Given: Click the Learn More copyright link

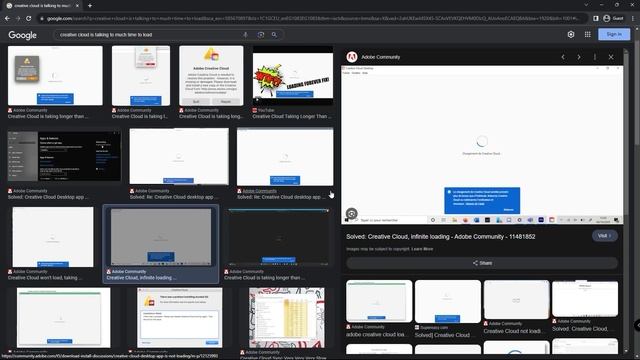Looking at the screenshot, I should pyautogui.click(x=422, y=249).
